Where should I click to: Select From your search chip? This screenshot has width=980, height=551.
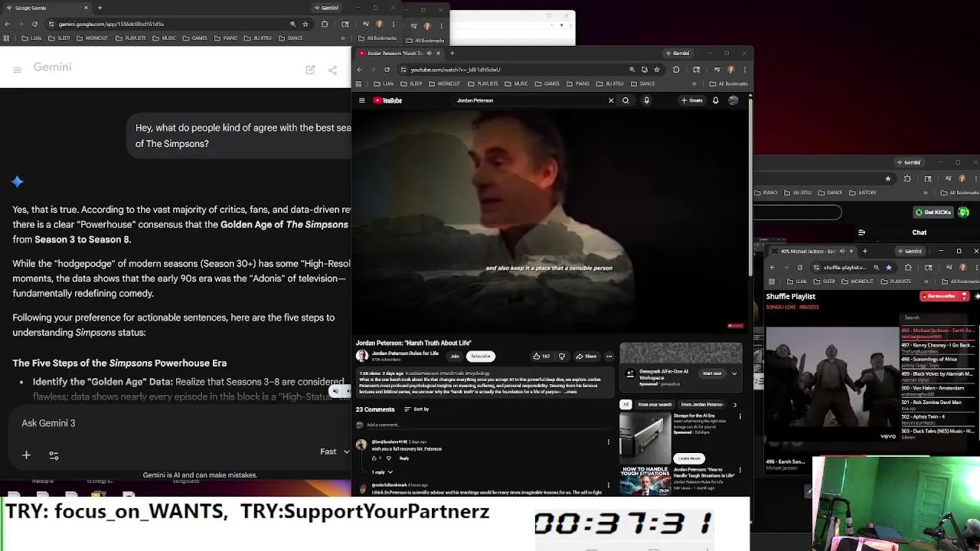coord(655,405)
